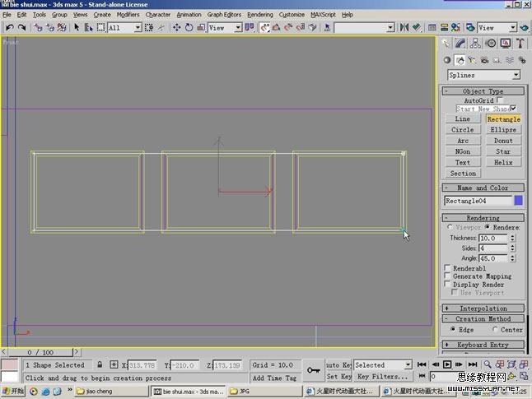Screen dimensions: 532x399
Task: Select the Space Warps category icon
Action: pyautogui.click(x=510, y=60)
